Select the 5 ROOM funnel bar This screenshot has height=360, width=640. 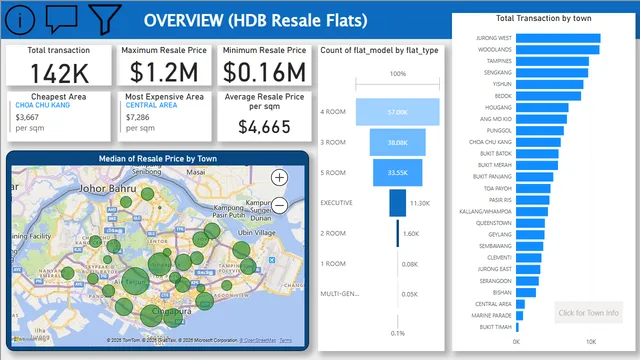click(398, 173)
